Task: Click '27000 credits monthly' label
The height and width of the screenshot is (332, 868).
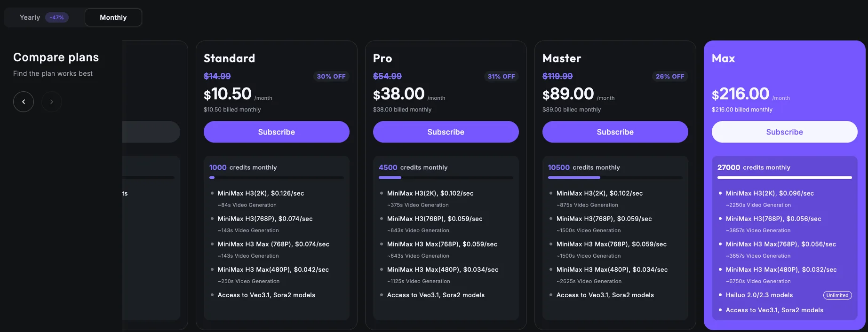Action: [754, 167]
